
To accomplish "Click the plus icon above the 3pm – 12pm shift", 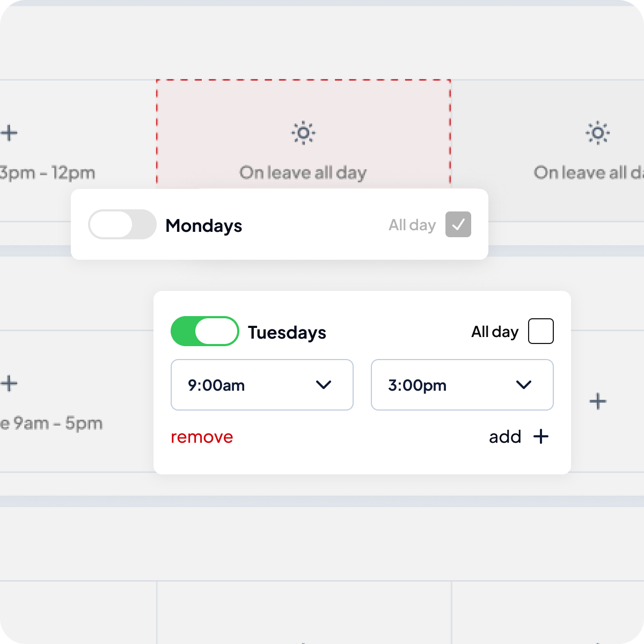I will [x=9, y=133].
